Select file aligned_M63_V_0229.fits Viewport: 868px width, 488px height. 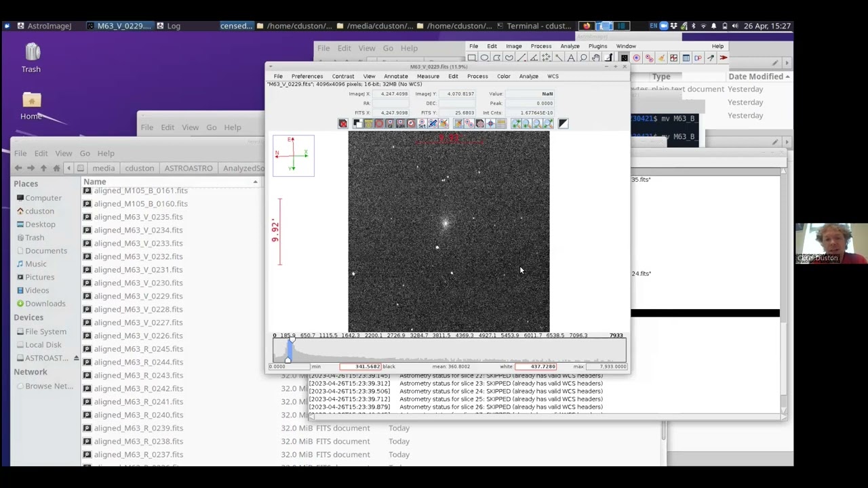tap(138, 296)
